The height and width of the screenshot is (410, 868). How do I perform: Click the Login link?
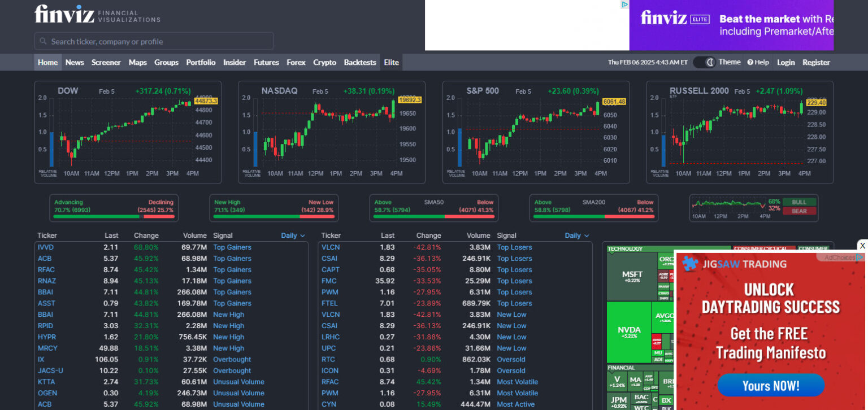point(785,62)
